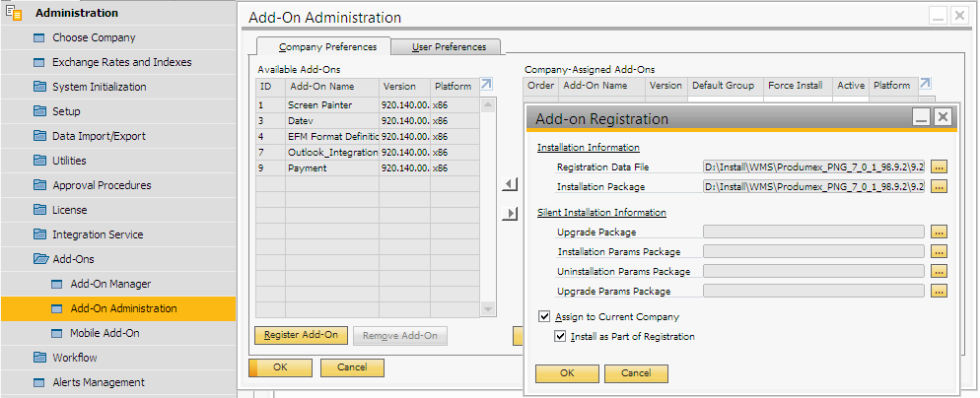Browse for Upgrade Params Package
Viewport: 980px width, 398px height.
(939, 291)
